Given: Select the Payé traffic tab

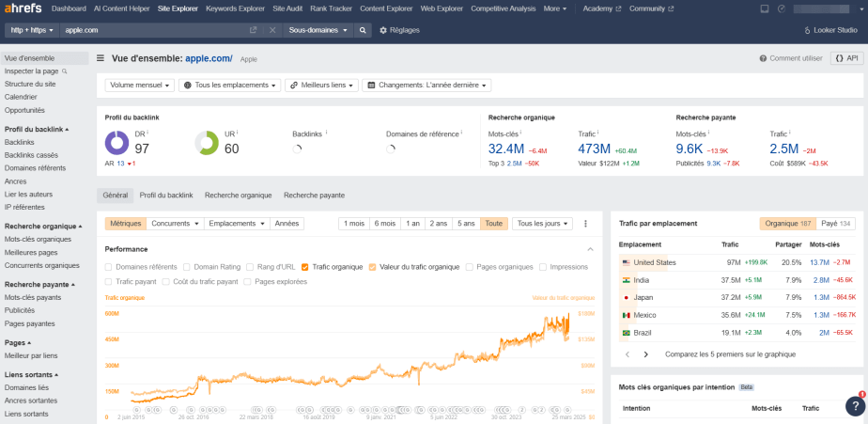Looking at the screenshot, I should pyautogui.click(x=836, y=224).
